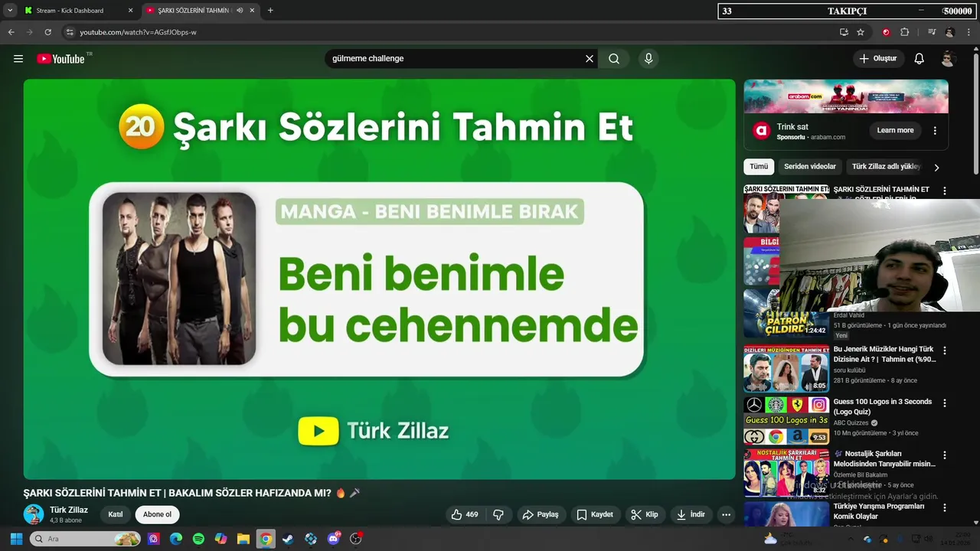Viewport: 980px width, 551px height.
Task: Open menu for Bu Jenerik Müzikler video
Action: (x=944, y=350)
